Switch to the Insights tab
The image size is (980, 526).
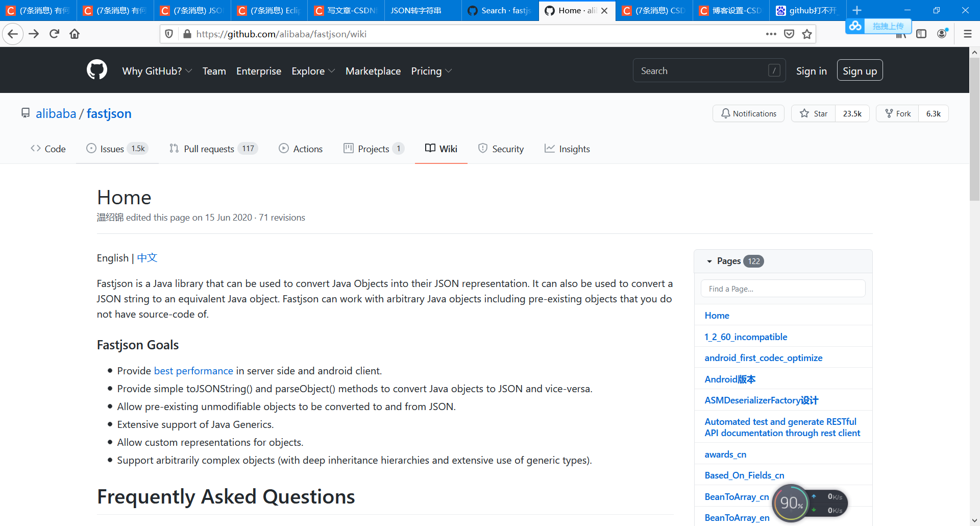(568, 149)
